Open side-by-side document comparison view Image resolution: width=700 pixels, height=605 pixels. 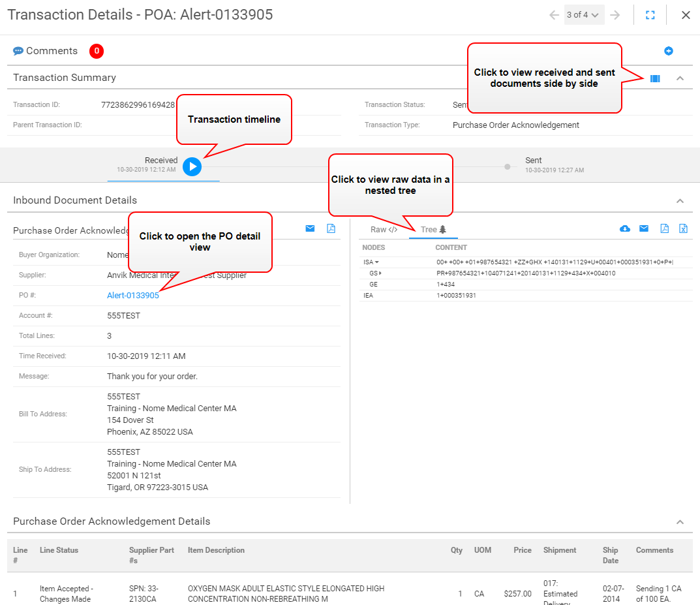(655, 78)
